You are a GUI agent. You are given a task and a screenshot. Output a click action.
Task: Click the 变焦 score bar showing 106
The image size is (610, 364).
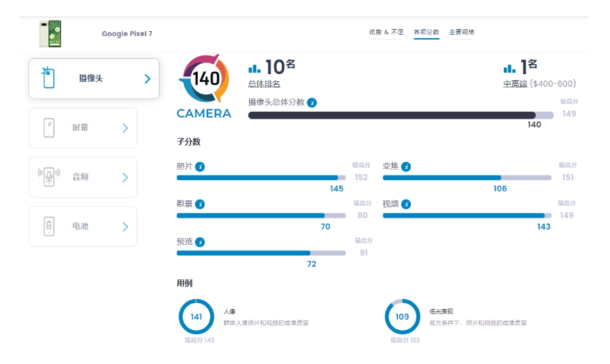pyautogui.click(x=467, y=178)
